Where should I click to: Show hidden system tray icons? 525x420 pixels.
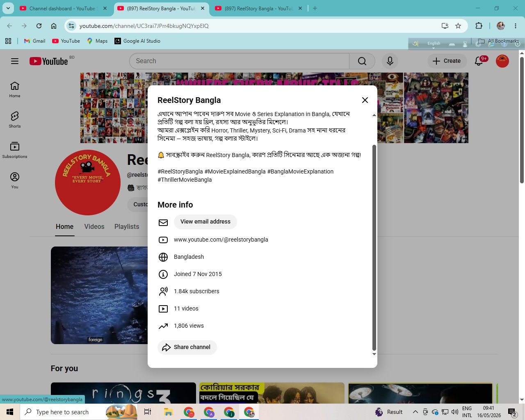click(415, 412)
